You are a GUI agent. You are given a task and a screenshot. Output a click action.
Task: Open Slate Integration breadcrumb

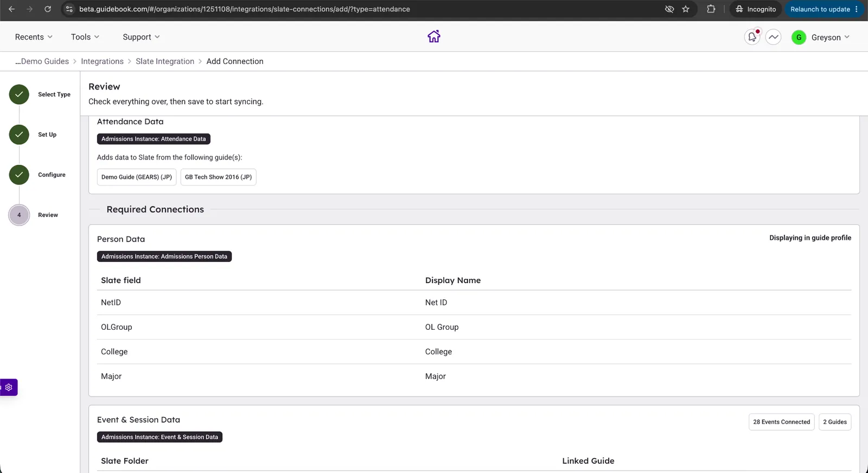click(165, 61)
